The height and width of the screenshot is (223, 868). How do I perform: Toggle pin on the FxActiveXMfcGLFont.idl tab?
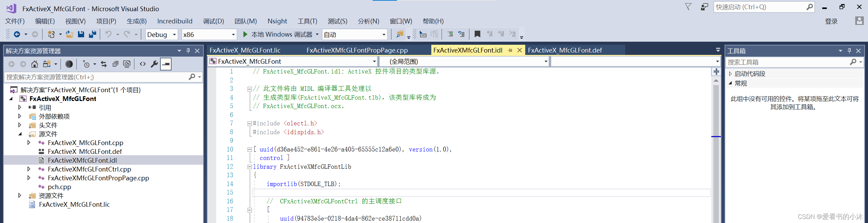pos(510,50)
